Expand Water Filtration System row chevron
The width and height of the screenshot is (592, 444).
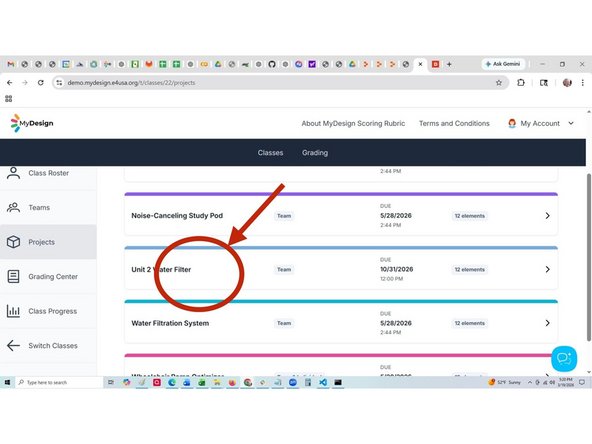[547, 323]
